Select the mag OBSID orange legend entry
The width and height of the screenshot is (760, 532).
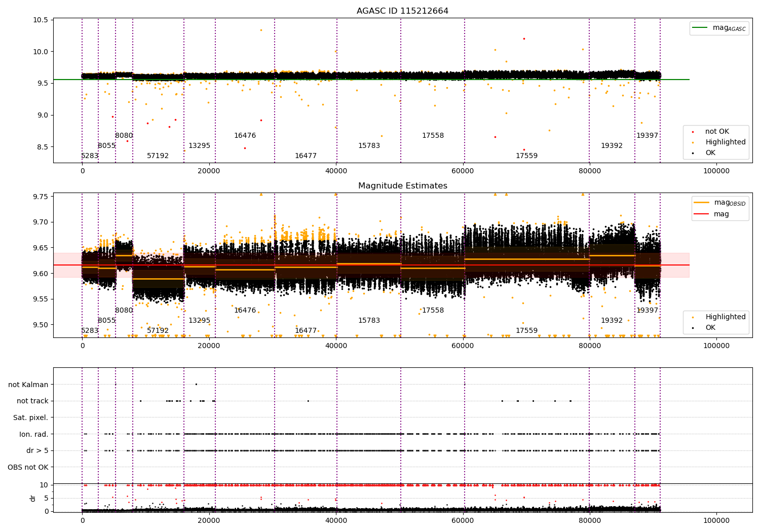(720, 203)
